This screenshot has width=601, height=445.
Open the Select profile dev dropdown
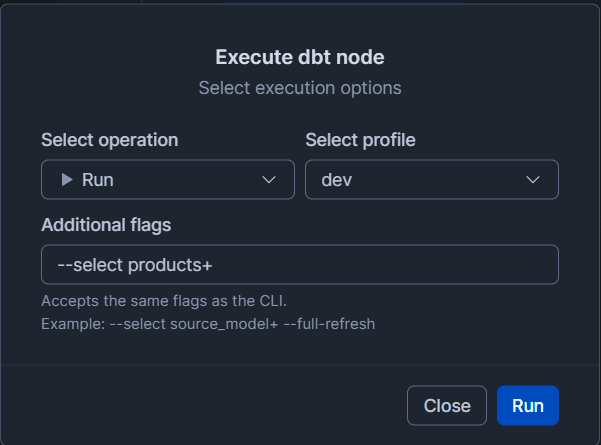tap(432, 179)
